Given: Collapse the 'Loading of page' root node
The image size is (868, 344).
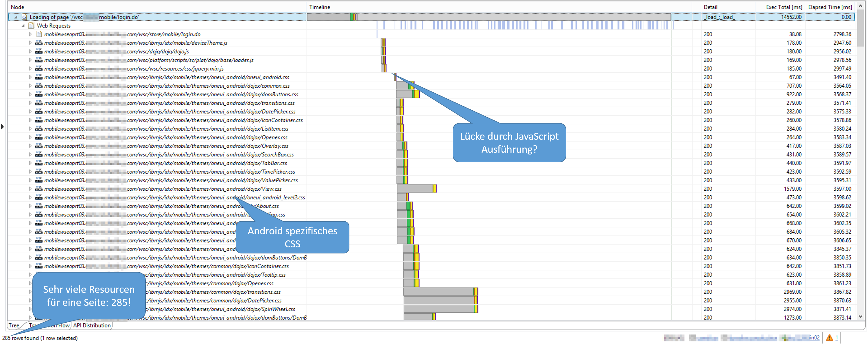Looking at the screenshot, I should coord(16,17).
